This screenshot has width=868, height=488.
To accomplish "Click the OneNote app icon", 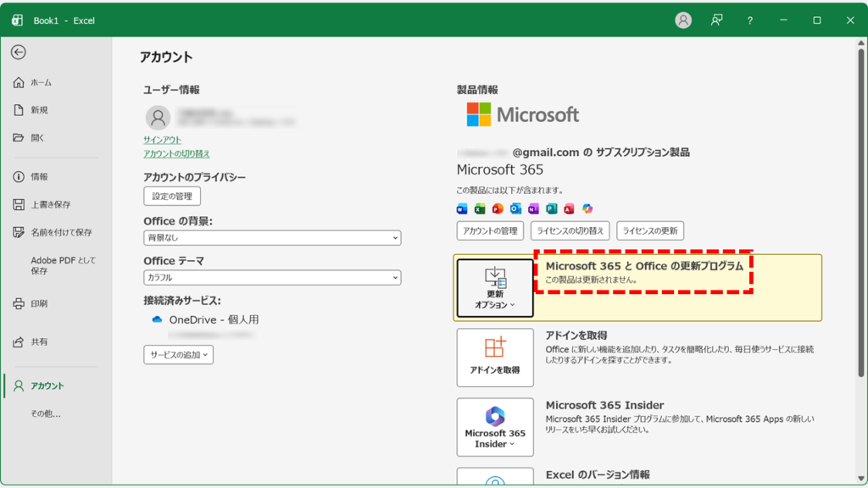I will [x=533, y=208].
